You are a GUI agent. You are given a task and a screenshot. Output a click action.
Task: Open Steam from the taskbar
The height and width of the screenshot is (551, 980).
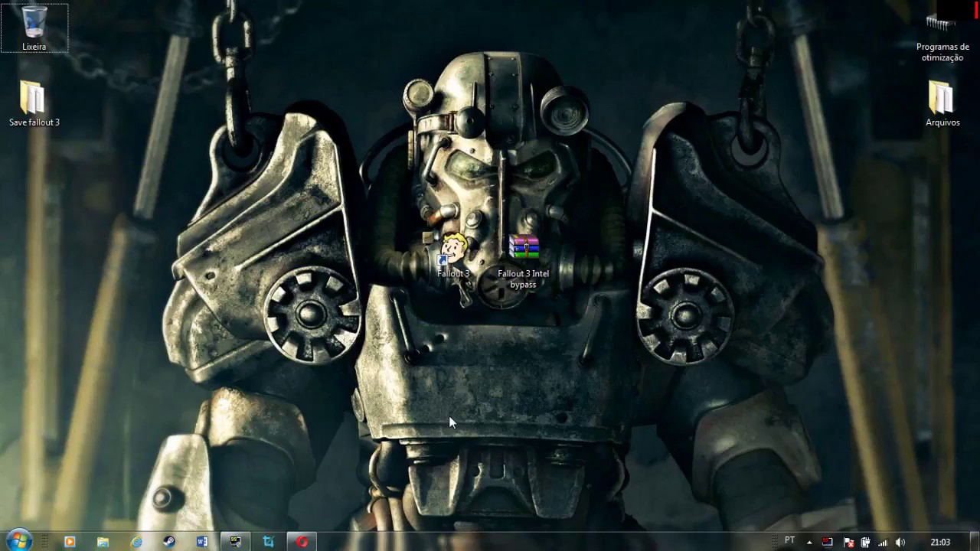click(x=169, y=542)
